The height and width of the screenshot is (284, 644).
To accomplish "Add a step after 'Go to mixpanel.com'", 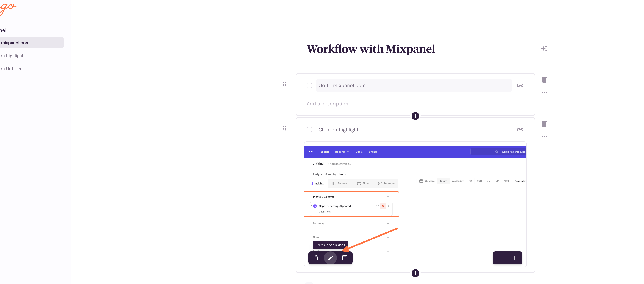I will coord(415,116).
